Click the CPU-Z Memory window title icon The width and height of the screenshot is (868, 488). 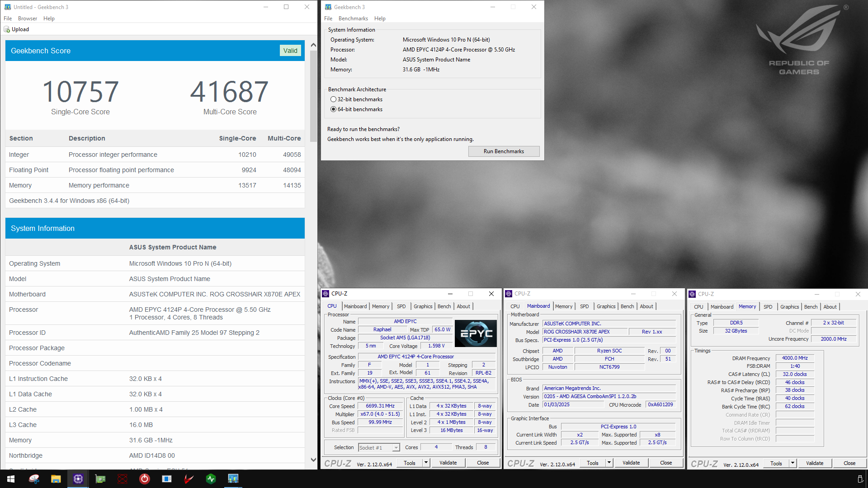tap(692, 294)
